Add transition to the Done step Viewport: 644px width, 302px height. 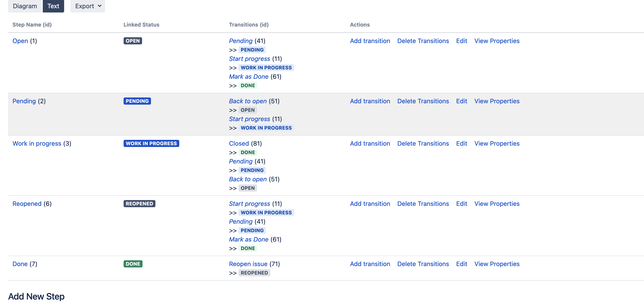point(370,264)
